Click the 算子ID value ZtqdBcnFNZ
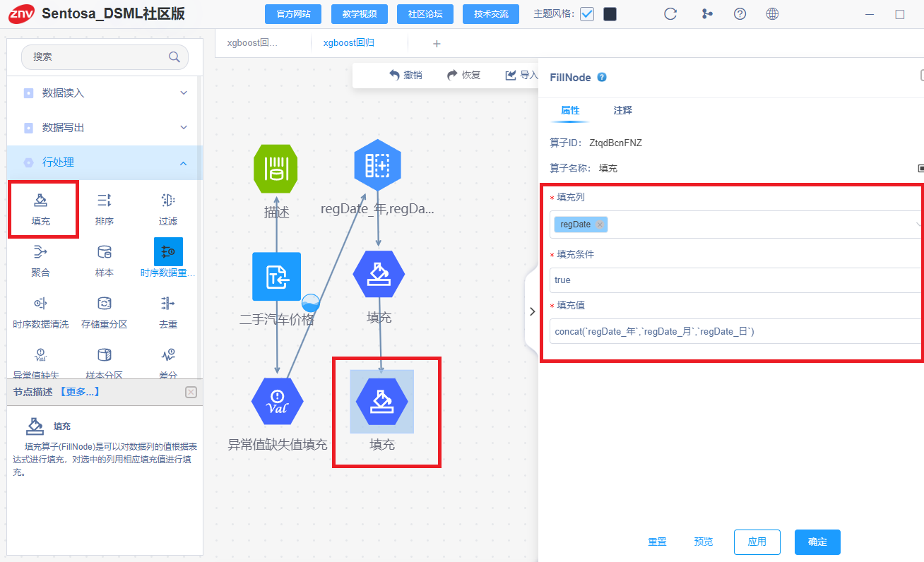Viewport: 924px width, 562px height. [x=615, y=143]
